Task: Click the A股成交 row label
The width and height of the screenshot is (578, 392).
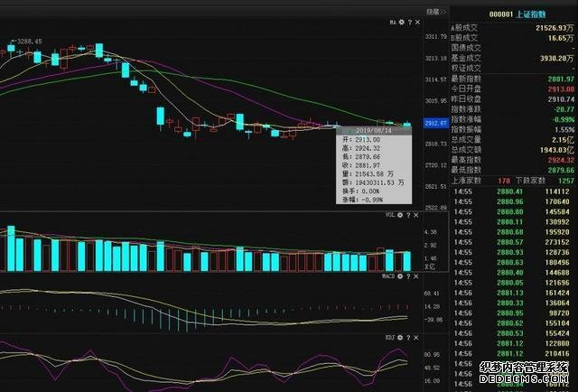Action: tap(464, 28)
